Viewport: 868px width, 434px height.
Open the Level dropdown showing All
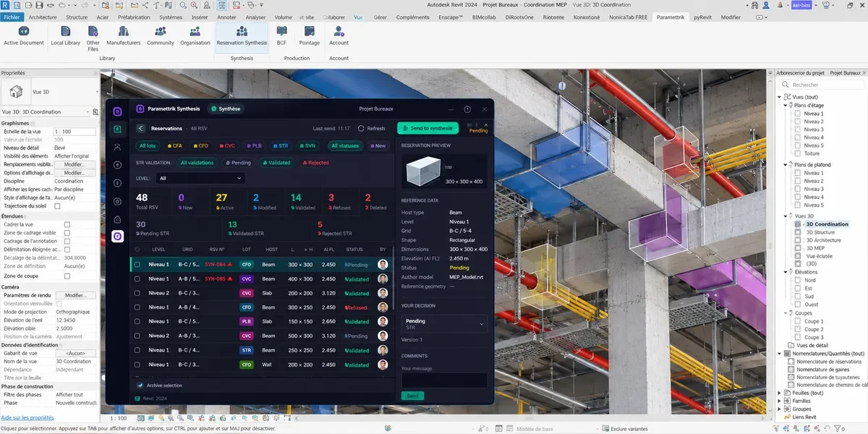tap(200, 178)
